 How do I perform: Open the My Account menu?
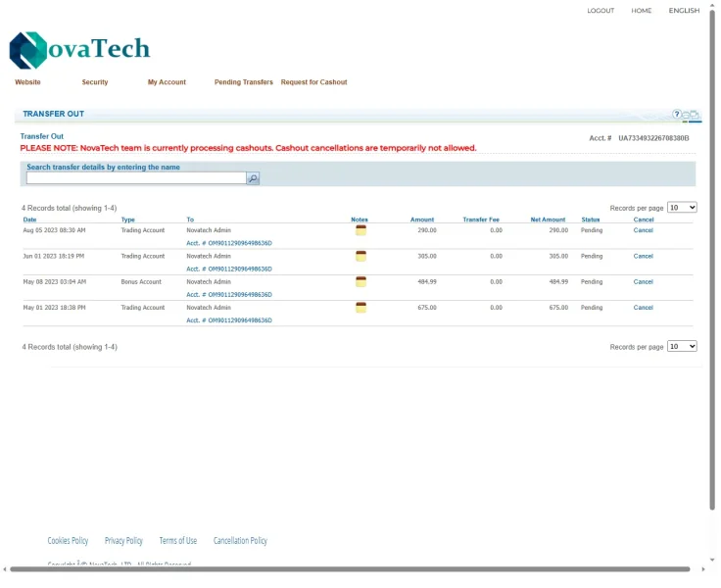click(167, 82)
